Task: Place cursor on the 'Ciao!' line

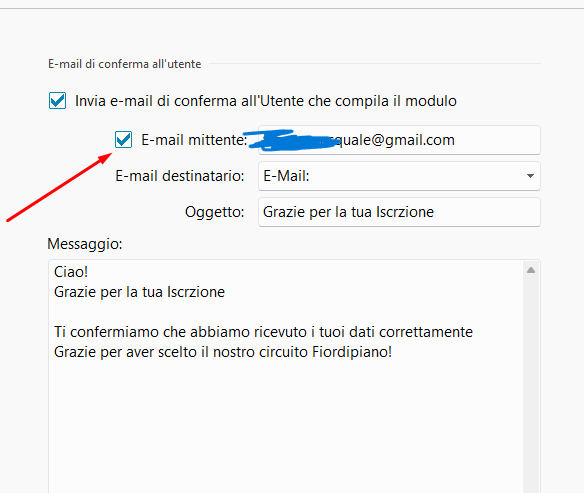Action: pyautogui.click(x=71, y=272)
